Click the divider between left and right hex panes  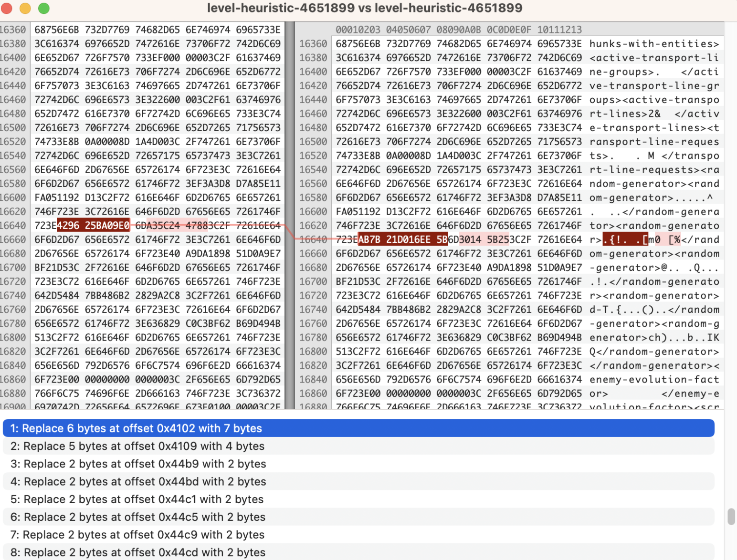tap(290, 215)
